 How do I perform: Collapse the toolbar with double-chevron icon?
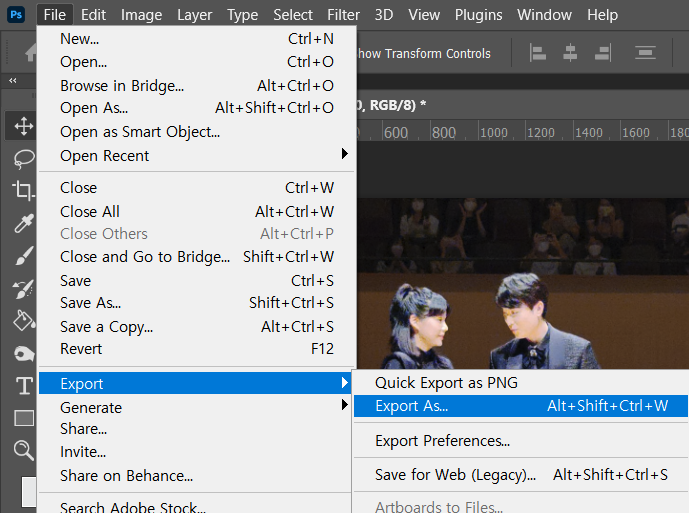[13, 80]
